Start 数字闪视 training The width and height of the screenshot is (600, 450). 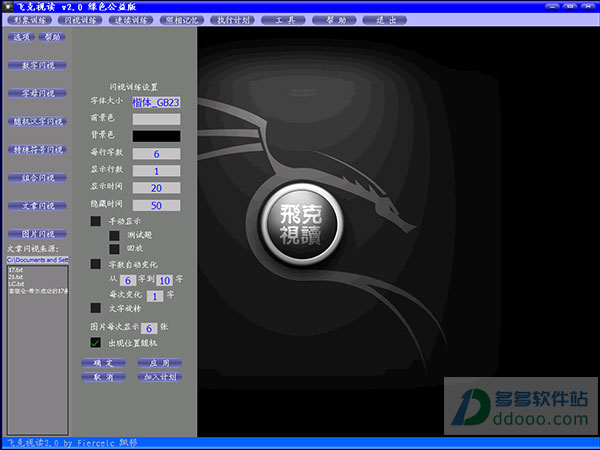pos(38,65)
